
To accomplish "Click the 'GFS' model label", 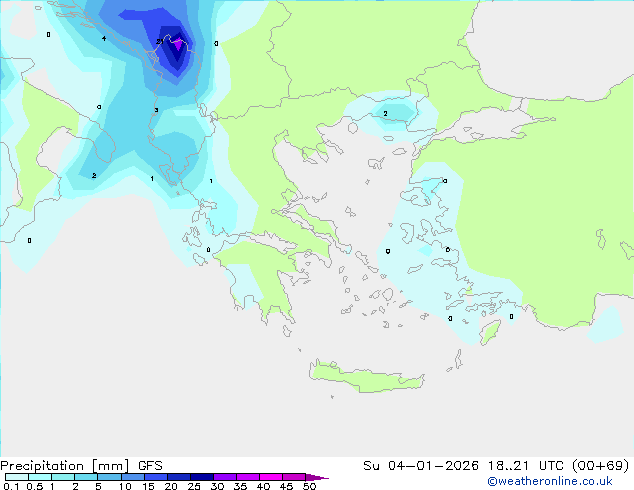I will pos(150,466).
